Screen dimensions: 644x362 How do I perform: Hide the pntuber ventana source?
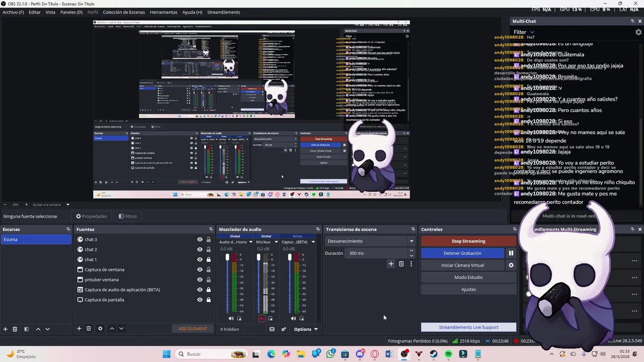(x=200, y=280)
